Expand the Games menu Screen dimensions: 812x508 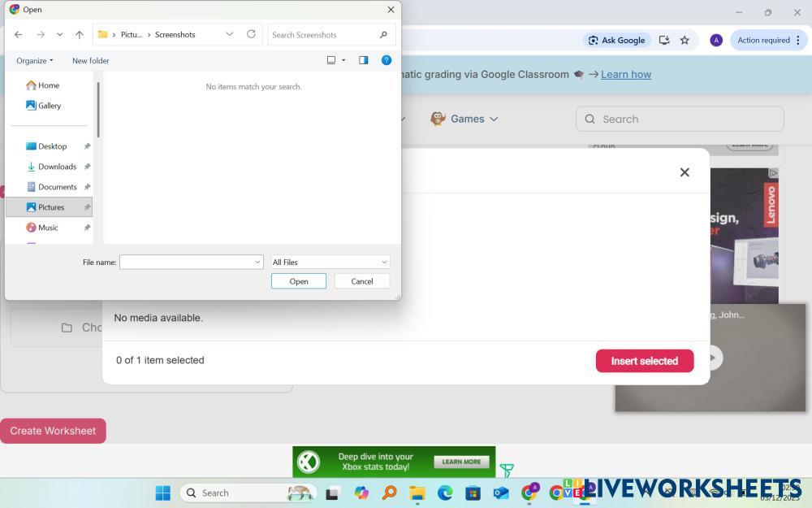[464, 119]
